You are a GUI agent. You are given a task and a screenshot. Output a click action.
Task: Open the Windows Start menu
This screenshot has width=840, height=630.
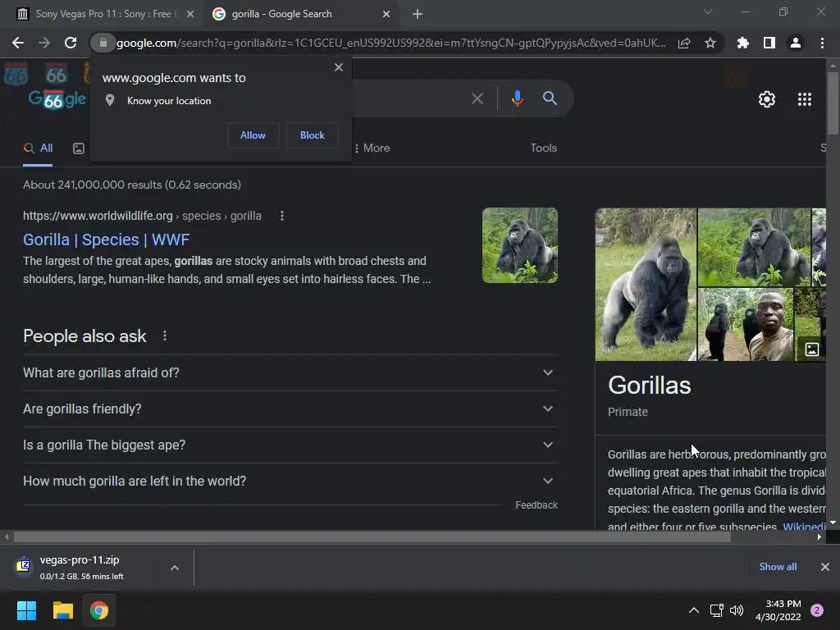pyautogui.click(x=26, y=610)
